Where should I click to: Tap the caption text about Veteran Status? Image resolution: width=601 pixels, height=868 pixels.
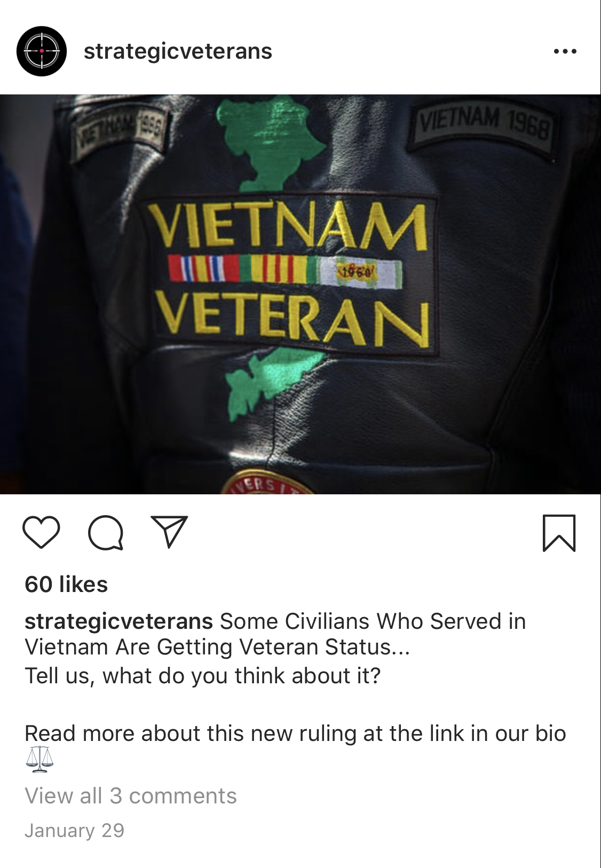click(x=275, y=634)
